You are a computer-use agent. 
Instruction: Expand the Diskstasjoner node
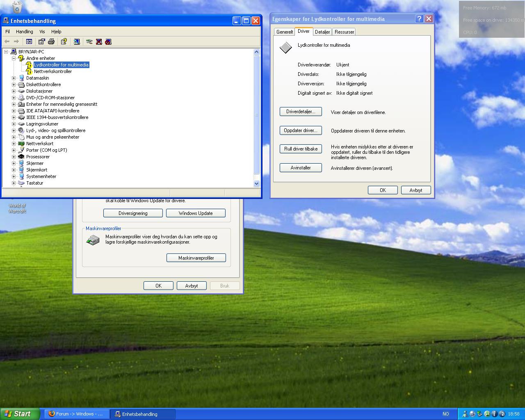[x=14, y=91]
